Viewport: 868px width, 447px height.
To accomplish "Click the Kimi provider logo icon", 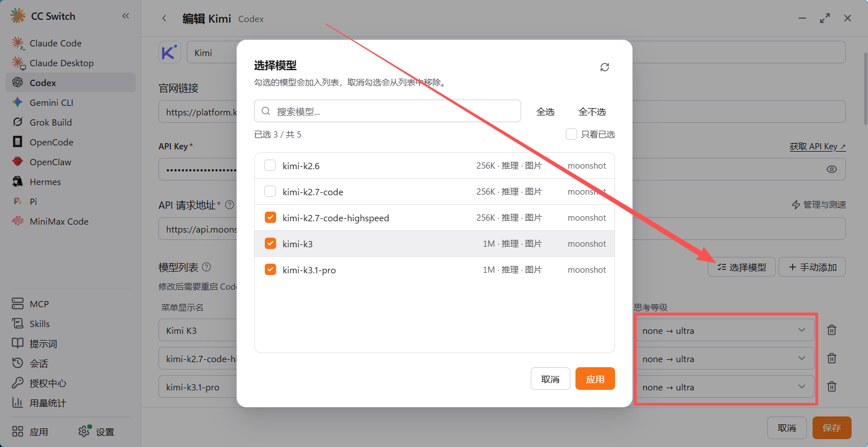I will click(169, 53).
